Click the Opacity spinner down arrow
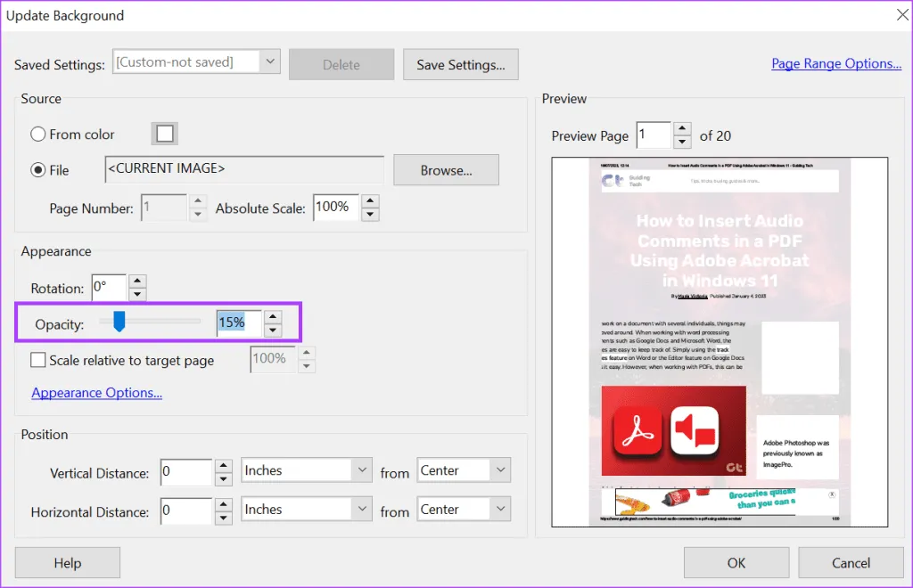 (273, 331)
